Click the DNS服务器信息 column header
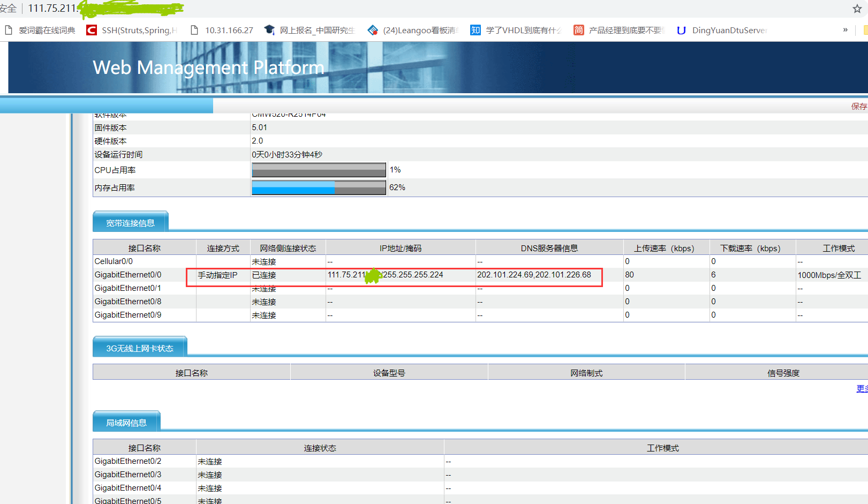 coord(549,248)
